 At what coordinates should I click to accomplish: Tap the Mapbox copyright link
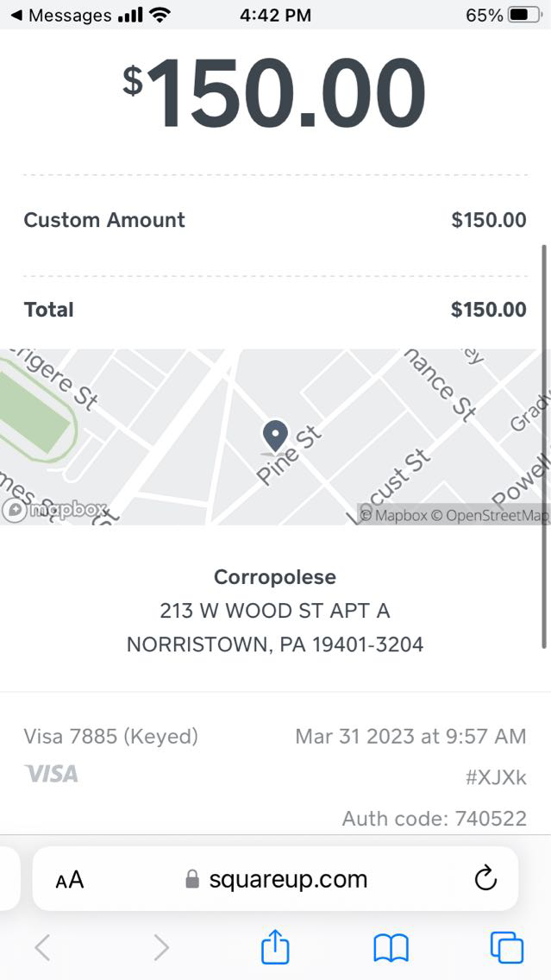tap(393, 515)
